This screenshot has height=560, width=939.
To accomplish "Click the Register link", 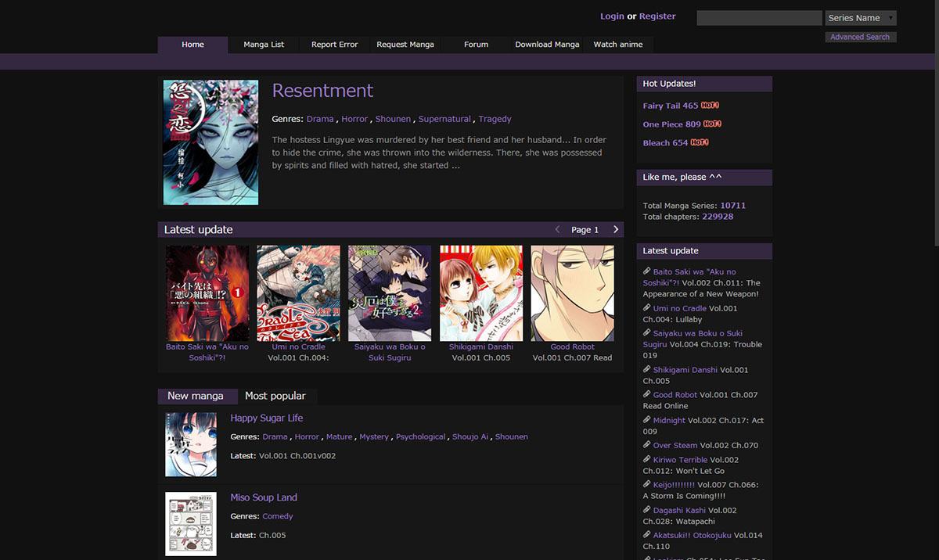I will point(657,16).
